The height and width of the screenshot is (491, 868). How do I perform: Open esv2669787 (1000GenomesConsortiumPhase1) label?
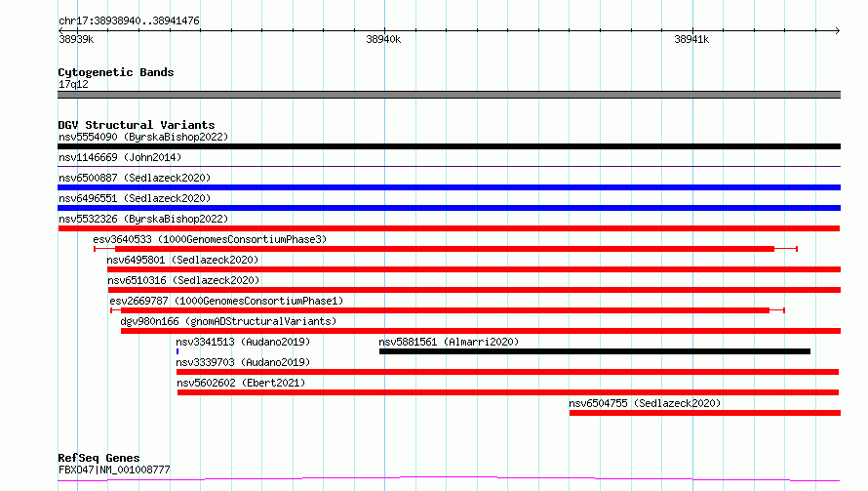tap(226, 301)
